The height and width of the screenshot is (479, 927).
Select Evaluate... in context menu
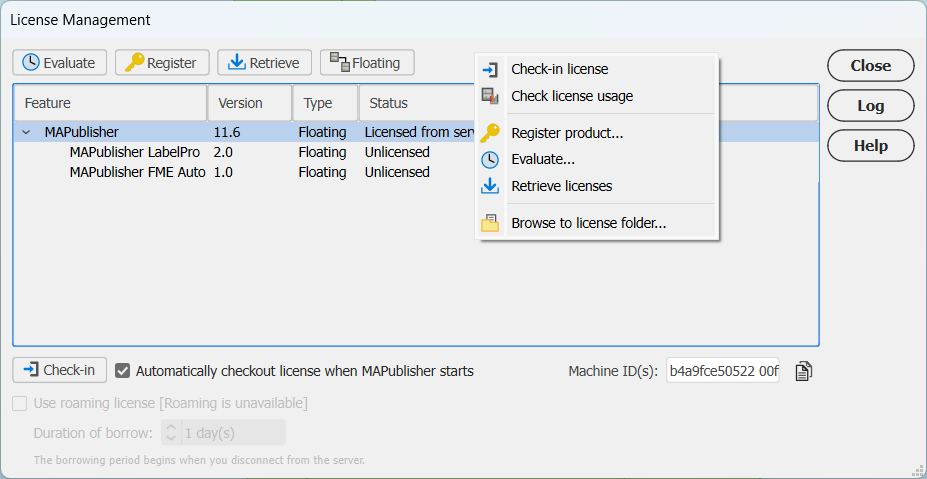[x=597, y=159]
